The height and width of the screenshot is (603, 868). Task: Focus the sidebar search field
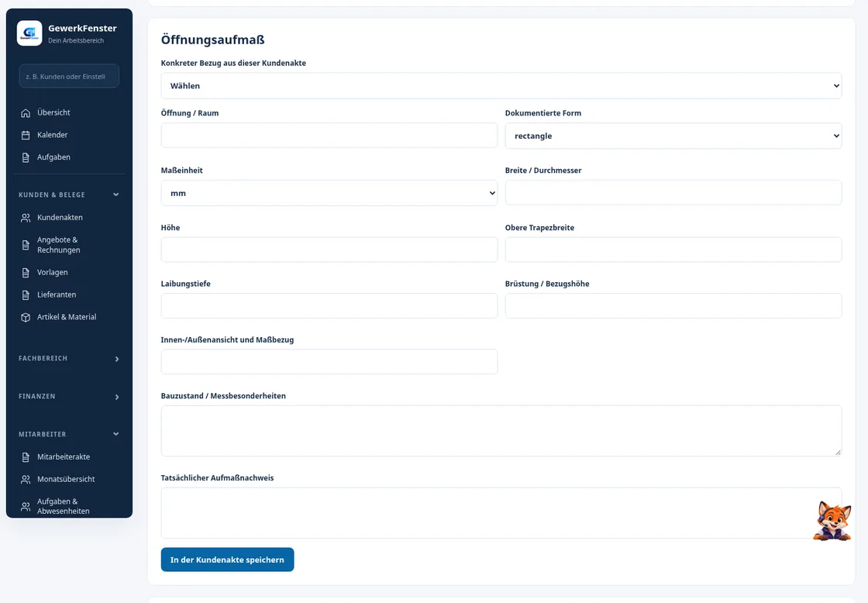pyautogui.click(x=69, y=77)
